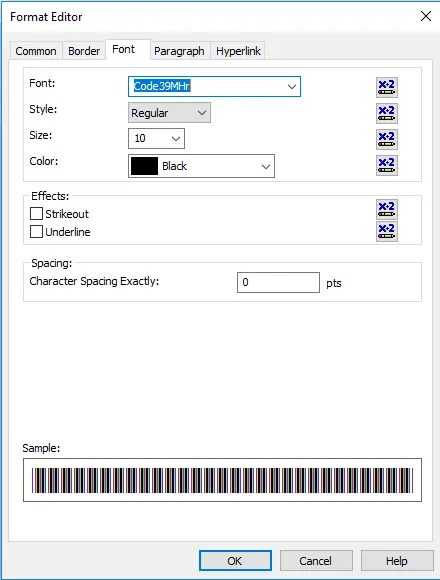Image resolution: width=440 pixels, height=580 pixels.
Task: Open formula editor for Style
Action: [x=387, y=113]
